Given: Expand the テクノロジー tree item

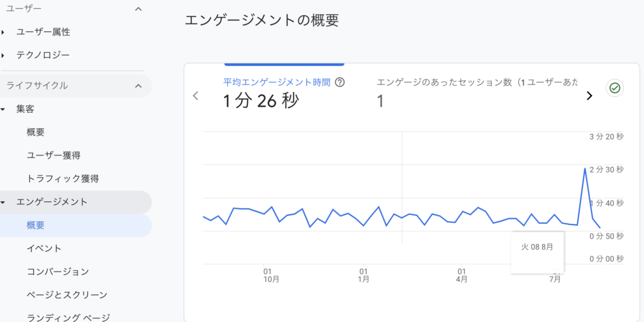Looking at the screenshot, I should pos(3,55).
